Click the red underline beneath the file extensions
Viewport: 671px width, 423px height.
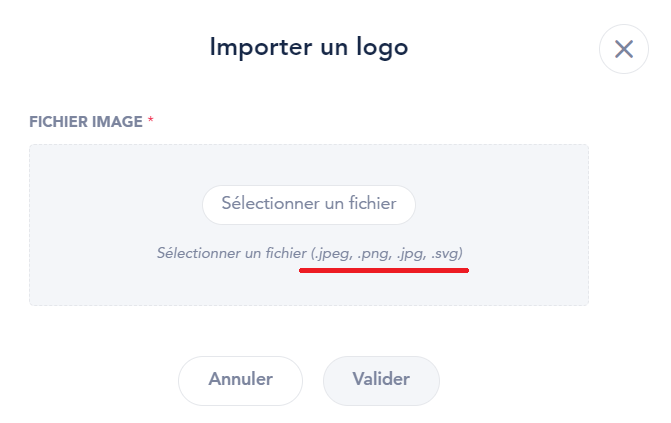pos(384,270)
